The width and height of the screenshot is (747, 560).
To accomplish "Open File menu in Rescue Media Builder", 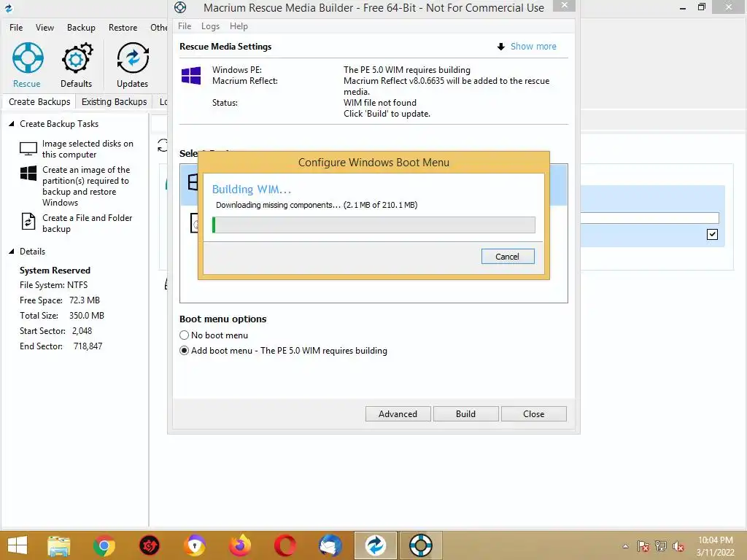I will [x=185, y=26].
